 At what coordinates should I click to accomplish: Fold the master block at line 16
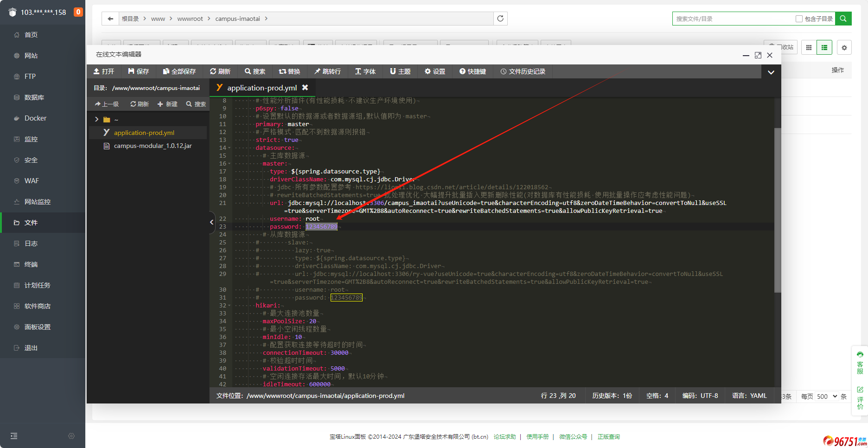[229, 164]
